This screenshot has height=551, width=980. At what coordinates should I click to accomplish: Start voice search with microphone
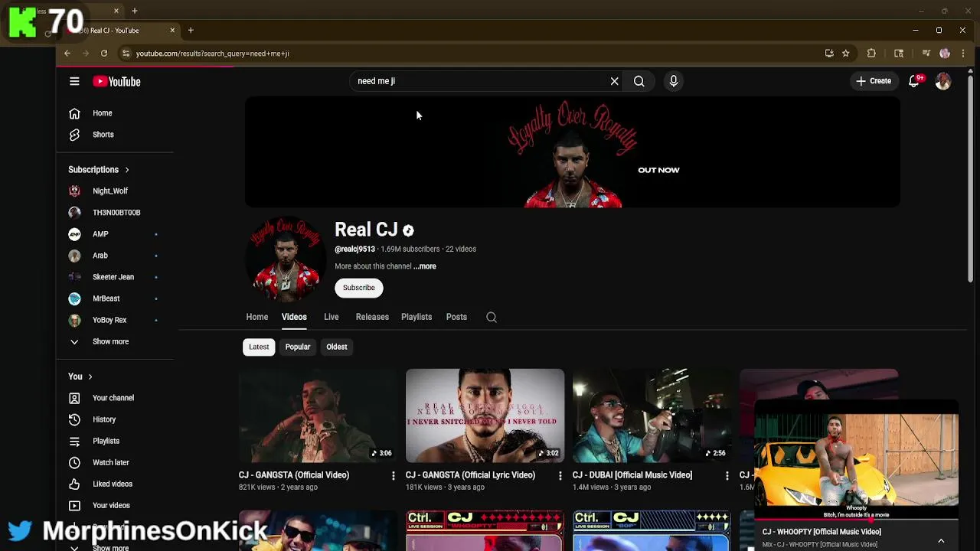click(x=674, y=81)
